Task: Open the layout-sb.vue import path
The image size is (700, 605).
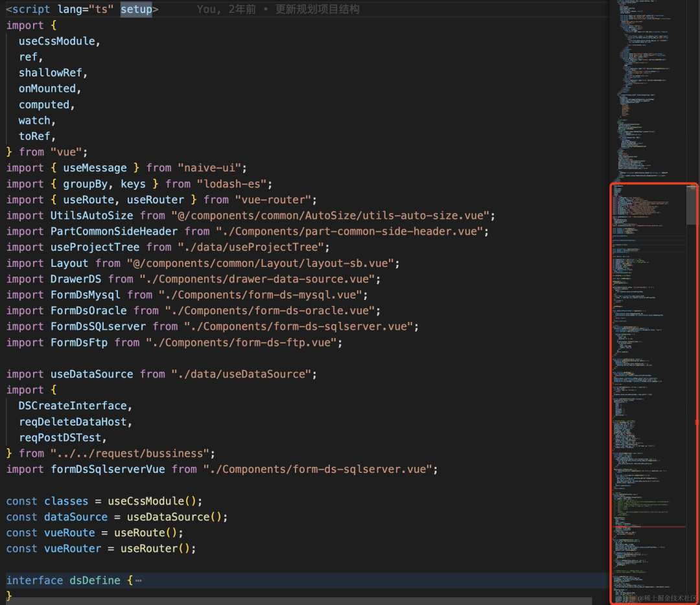Action: (261, 263)
